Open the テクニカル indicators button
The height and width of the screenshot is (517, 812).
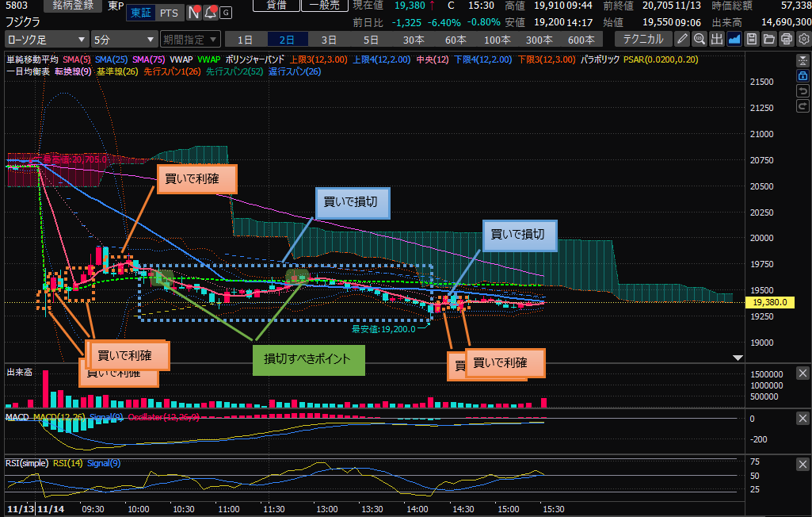click(644, 39)
